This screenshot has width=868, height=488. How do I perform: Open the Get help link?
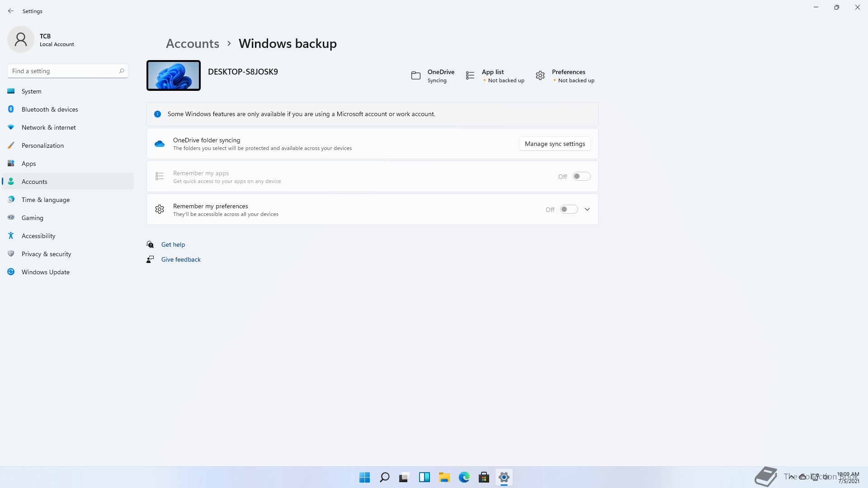(x=173, y=244)
